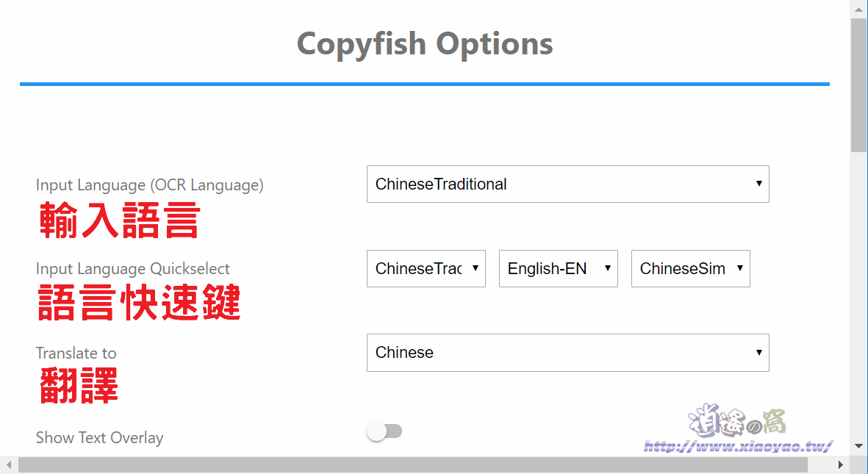
Task: Open the ChineseSim Quickselect dropdown
Action: [x=690, y=268]
